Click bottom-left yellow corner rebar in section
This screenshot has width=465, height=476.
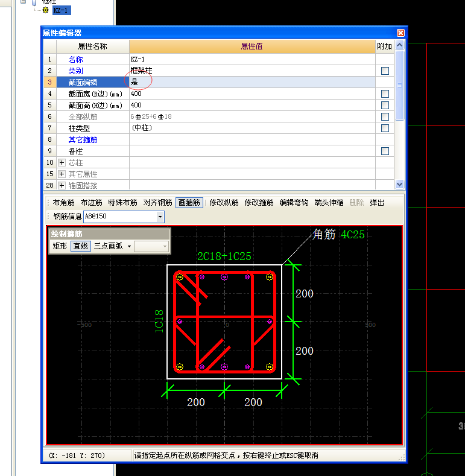coord(180,367)
